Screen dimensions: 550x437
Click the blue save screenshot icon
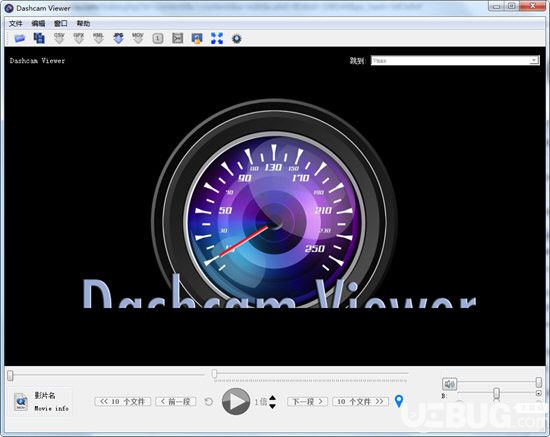pyautogui.click(x=197, y=38)
